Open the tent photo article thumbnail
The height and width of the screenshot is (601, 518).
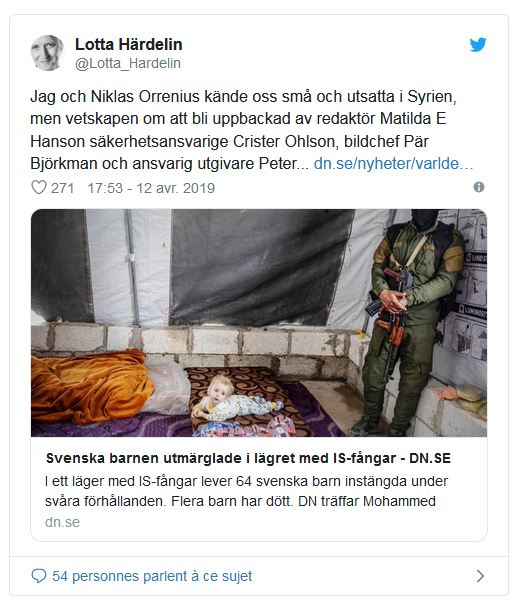point(259,323)
